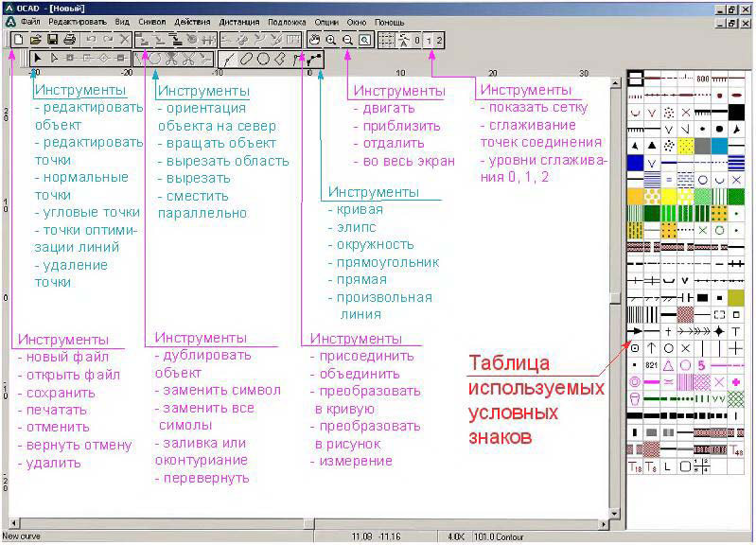Choose the Normal point tool
The height and width of the screenshot is (545, 756).
click(70, 59)
